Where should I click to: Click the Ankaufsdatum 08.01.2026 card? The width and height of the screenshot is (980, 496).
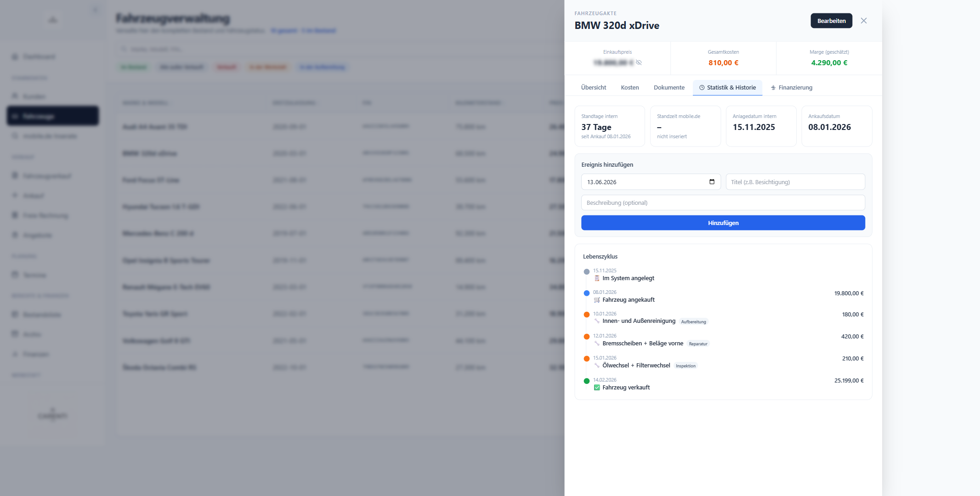click(x=837, y=126)
